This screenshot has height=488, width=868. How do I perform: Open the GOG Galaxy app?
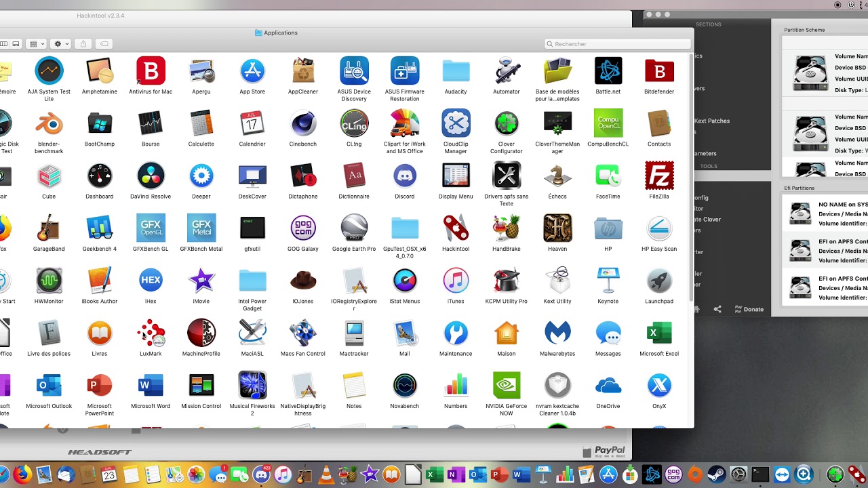[x=303, y=228]
